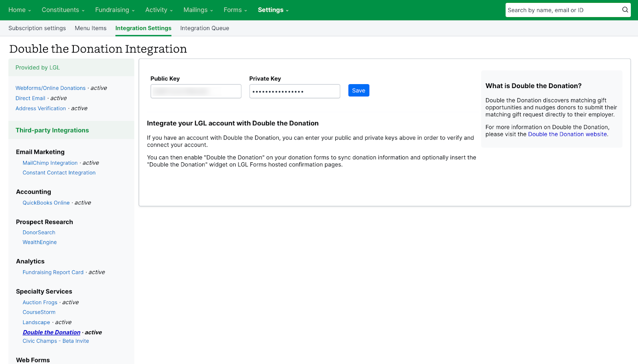
Task: Visit the Double the Donation website link
Action: (x=567, y=134)
